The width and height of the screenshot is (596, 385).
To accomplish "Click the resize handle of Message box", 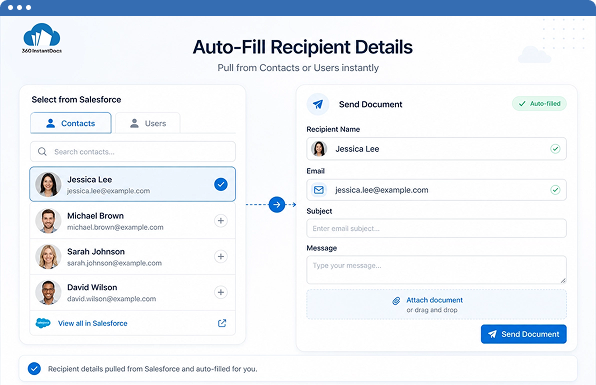I will click(x=563, y=280).
